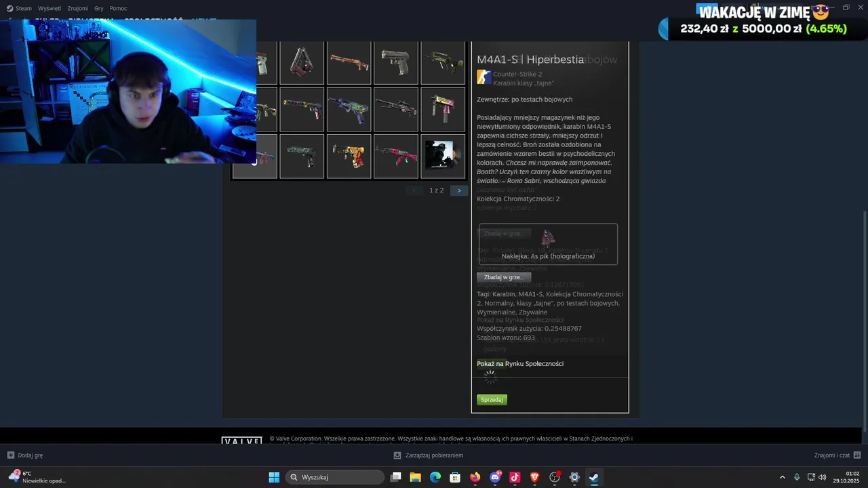Screen dimensions: 868x488
Task: Click the green Sprzedaj button
Action: 492,400
